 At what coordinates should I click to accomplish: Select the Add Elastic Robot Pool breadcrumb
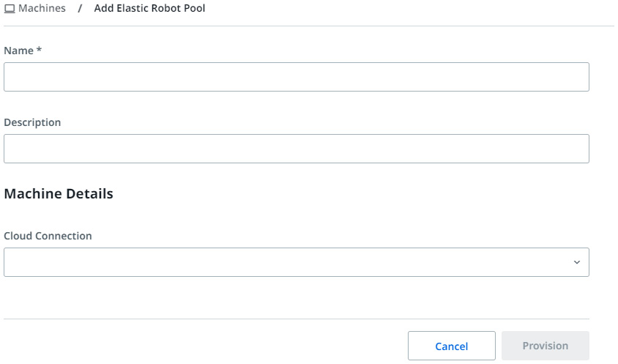click(149, 8)
